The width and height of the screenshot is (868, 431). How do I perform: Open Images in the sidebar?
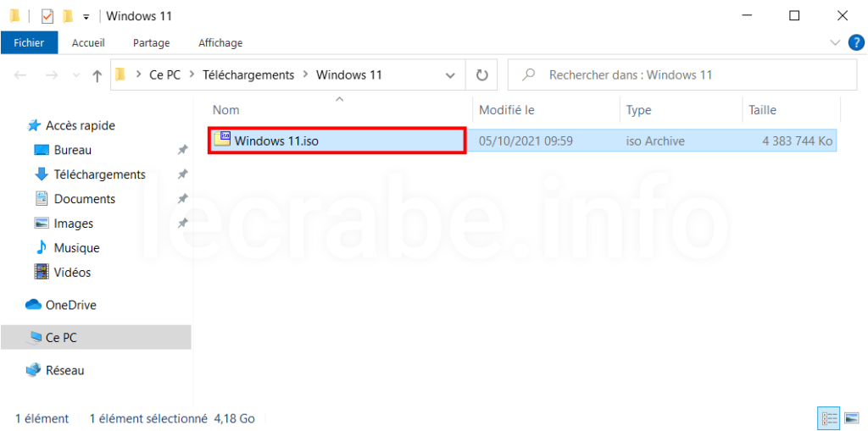pyautogui.click(x=73, y=224)
